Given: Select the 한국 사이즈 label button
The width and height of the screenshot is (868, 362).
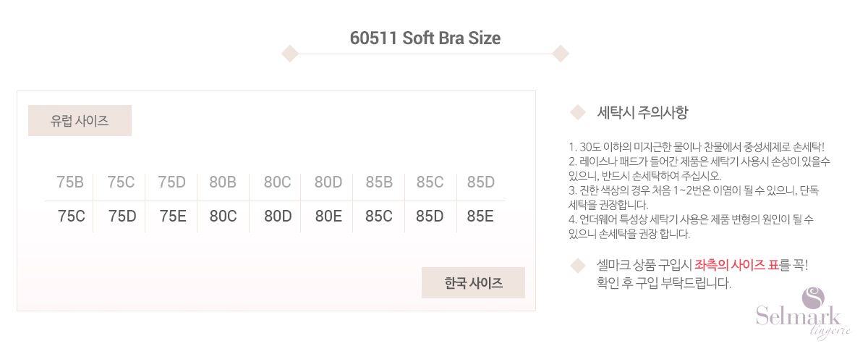Looking at the screenshot, I should (x=473, y=282).
